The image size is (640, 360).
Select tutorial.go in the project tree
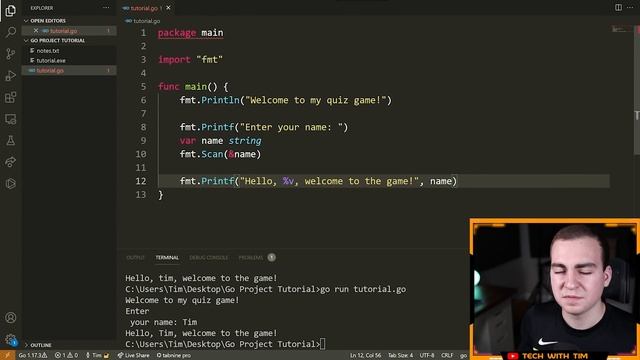tap(69, 70)
